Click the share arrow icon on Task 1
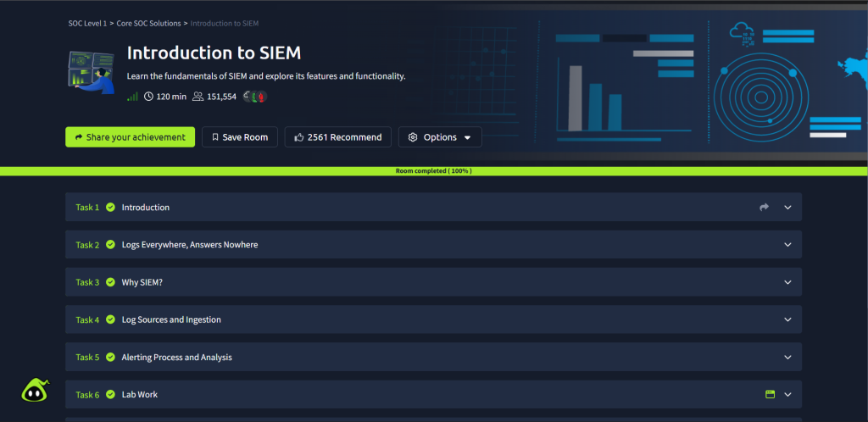 pos(764,208)
